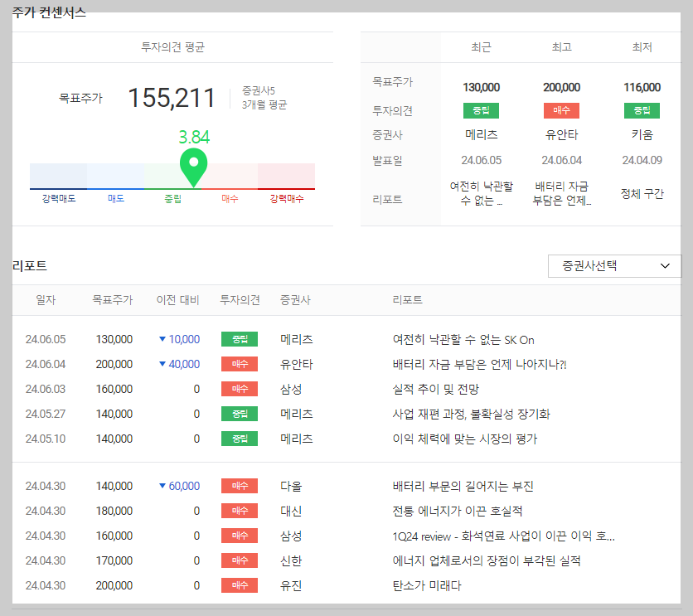The image size is (693, 616).
Task: Click the 최저 column heading
Action: coord(642,46)
